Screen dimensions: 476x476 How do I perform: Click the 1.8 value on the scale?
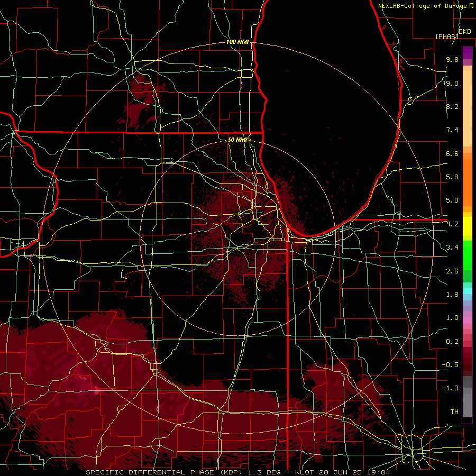(452, 295)
